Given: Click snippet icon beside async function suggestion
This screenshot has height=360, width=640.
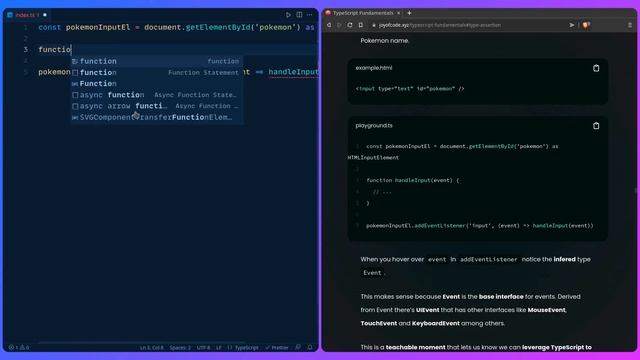Looking at the screenshot, I should (75, 95).
